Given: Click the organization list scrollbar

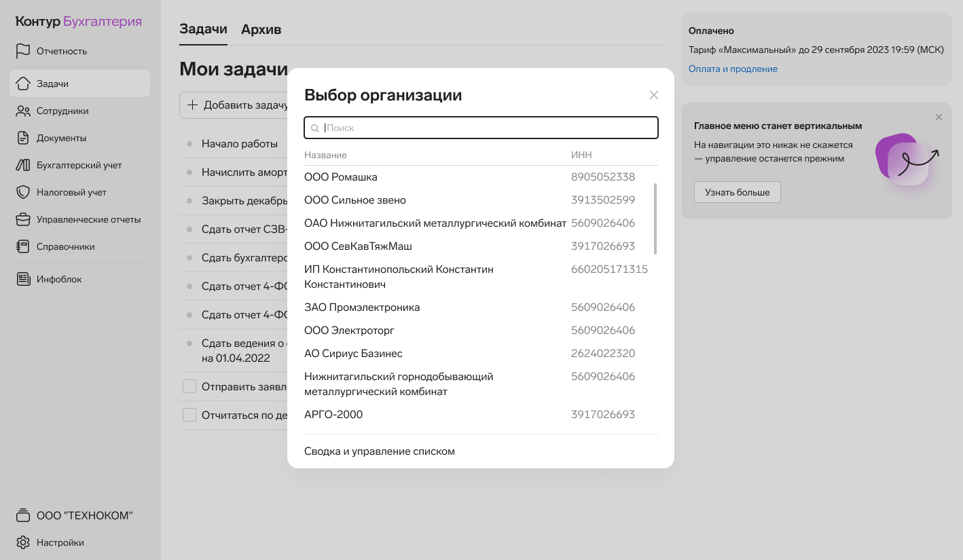Looking at the screenshot, I should coord(655,219).
